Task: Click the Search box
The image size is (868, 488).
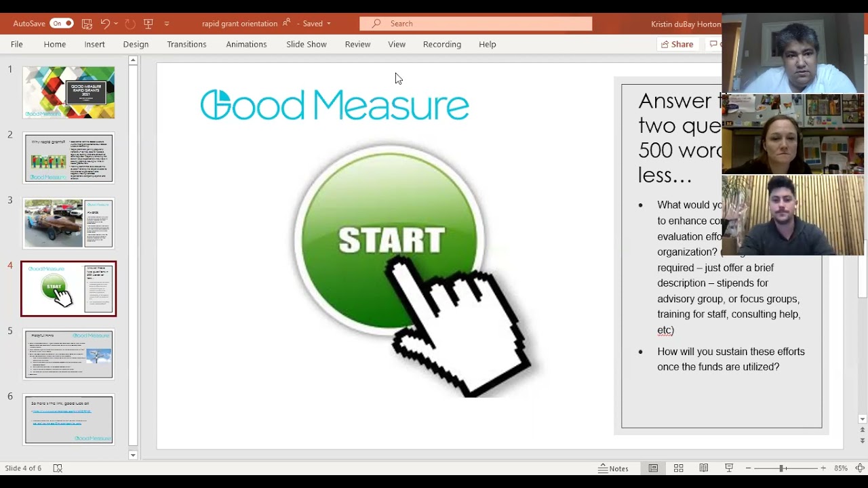Action: click(475, 23)
